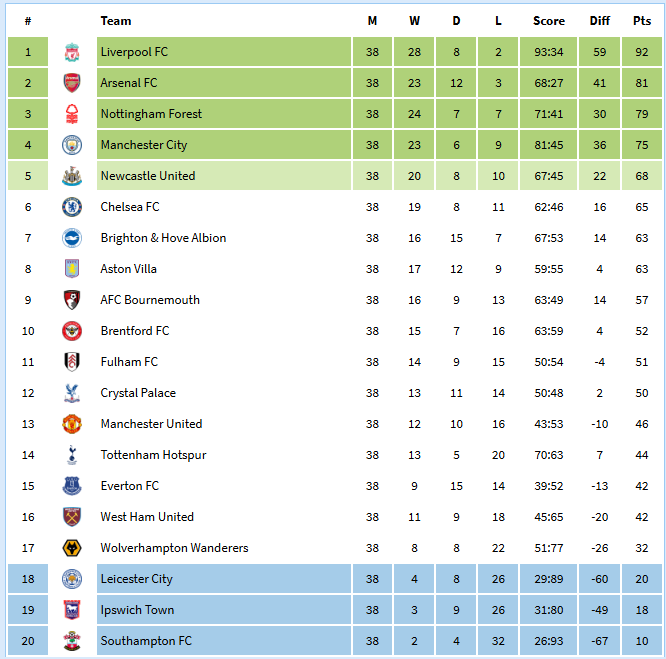
Task: Open the Aston Villa team link
Action: pyautogui.click(x=129, y=269)
